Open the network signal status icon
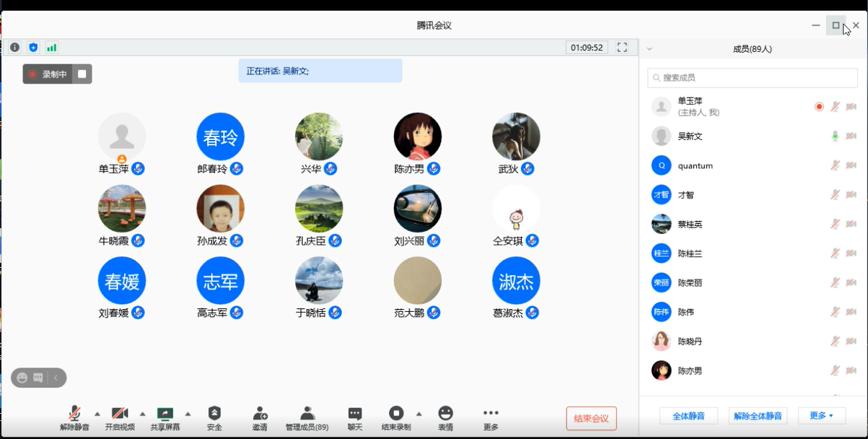This screenshot has height=439, width=868. point(51,48)
